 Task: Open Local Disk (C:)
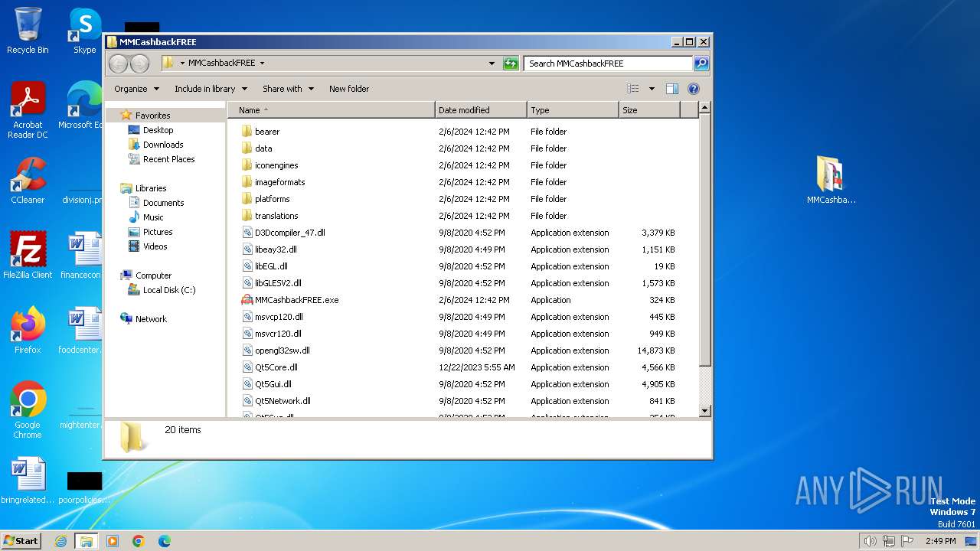pos(169,290)
